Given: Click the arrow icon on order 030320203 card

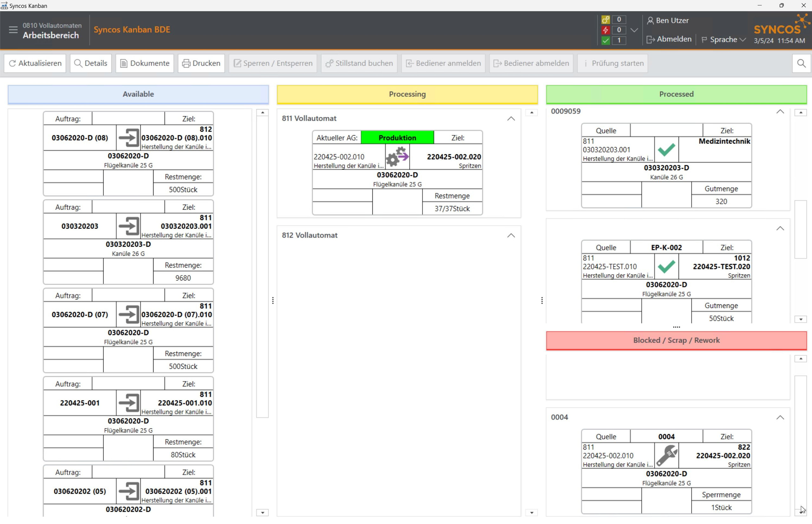Looking at the screenshot, I should tap(128, 226).
